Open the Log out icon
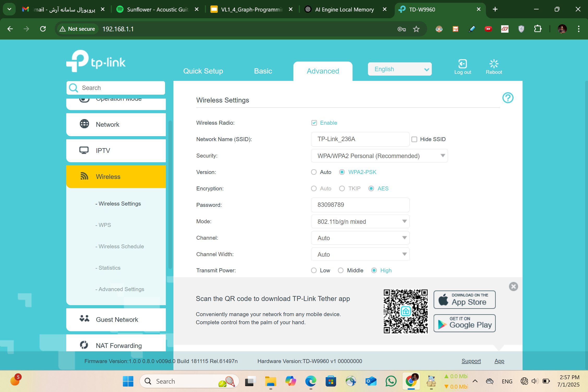 462,63
